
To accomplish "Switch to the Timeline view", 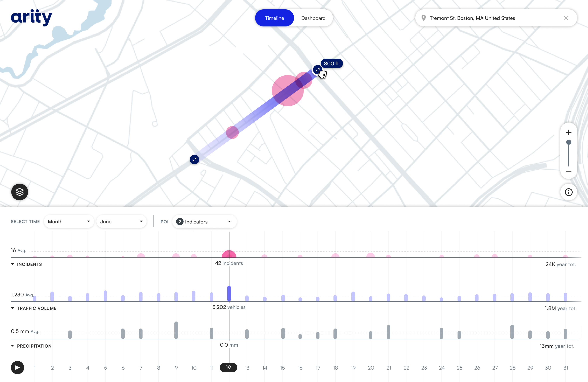I will pyautogui.click(x=274, y=18).
